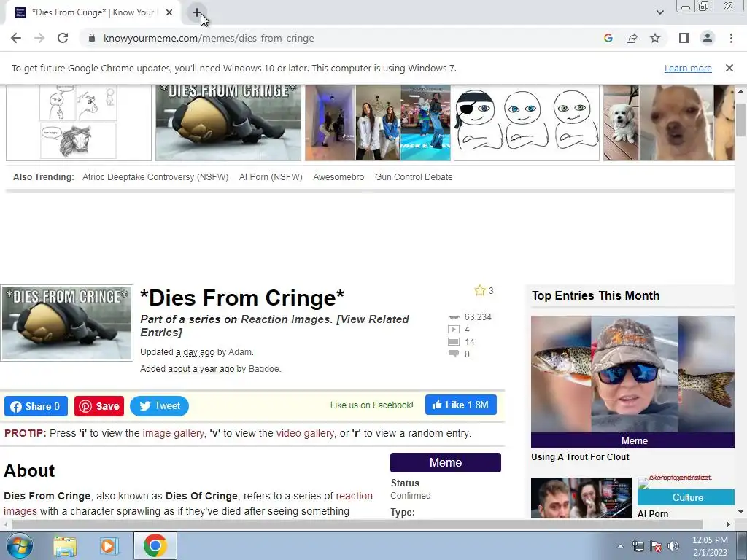Click the Culture category label

[686, 497]
